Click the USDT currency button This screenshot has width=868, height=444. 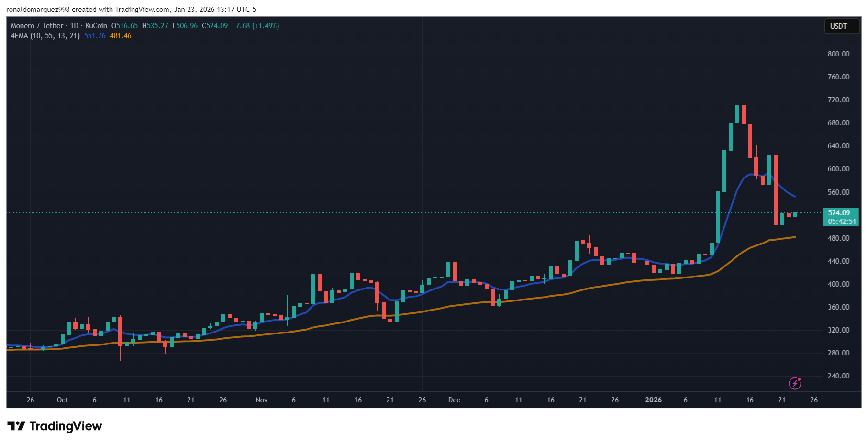click(841, 26)
